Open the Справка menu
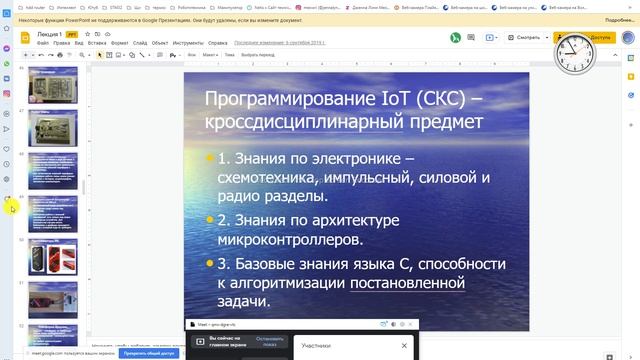This screenshot has height=360, width=640. 218,43
